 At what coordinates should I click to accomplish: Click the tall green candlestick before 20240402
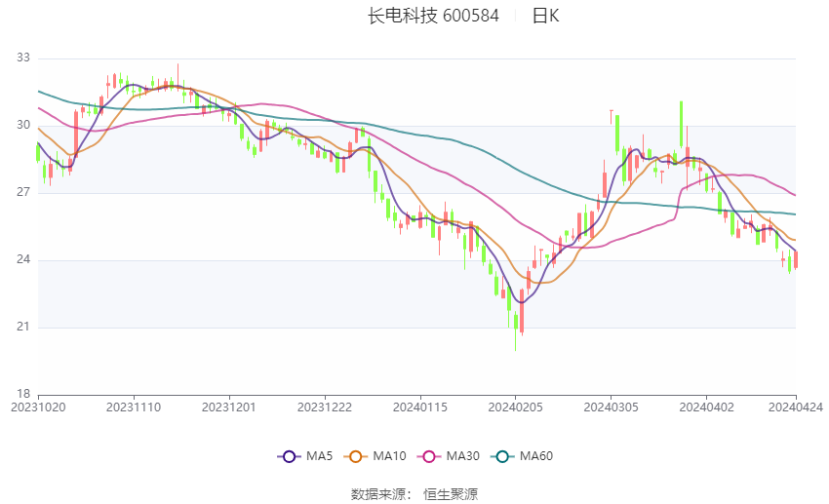(681, 124)
